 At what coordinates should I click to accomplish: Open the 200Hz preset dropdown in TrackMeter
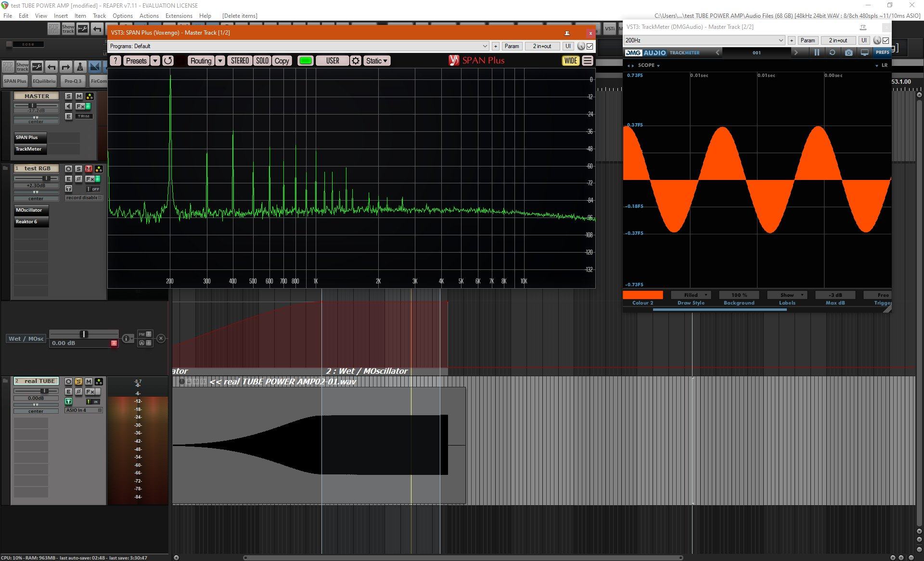click(x=781, y=40)
